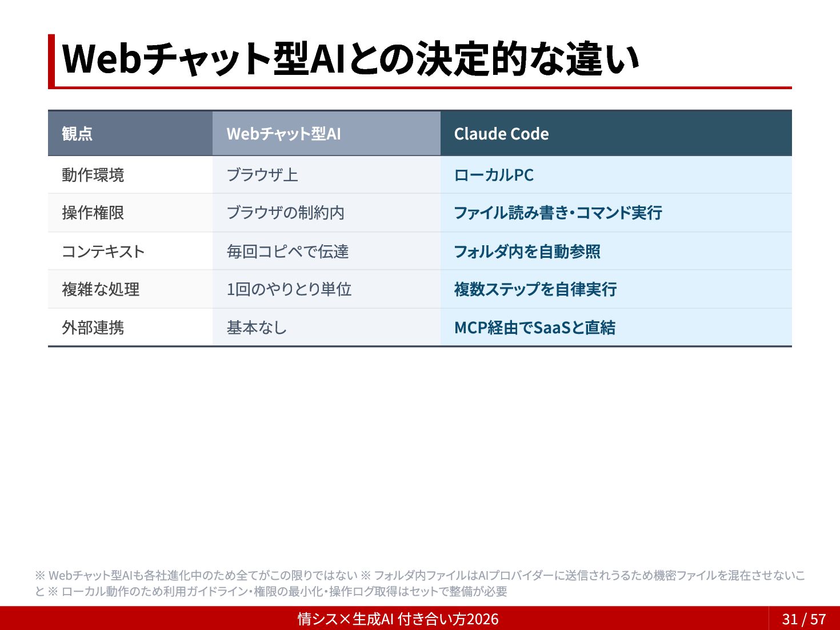
Task: Click the '複数ステップを自律実行' cell
Action: click(616, 289)
